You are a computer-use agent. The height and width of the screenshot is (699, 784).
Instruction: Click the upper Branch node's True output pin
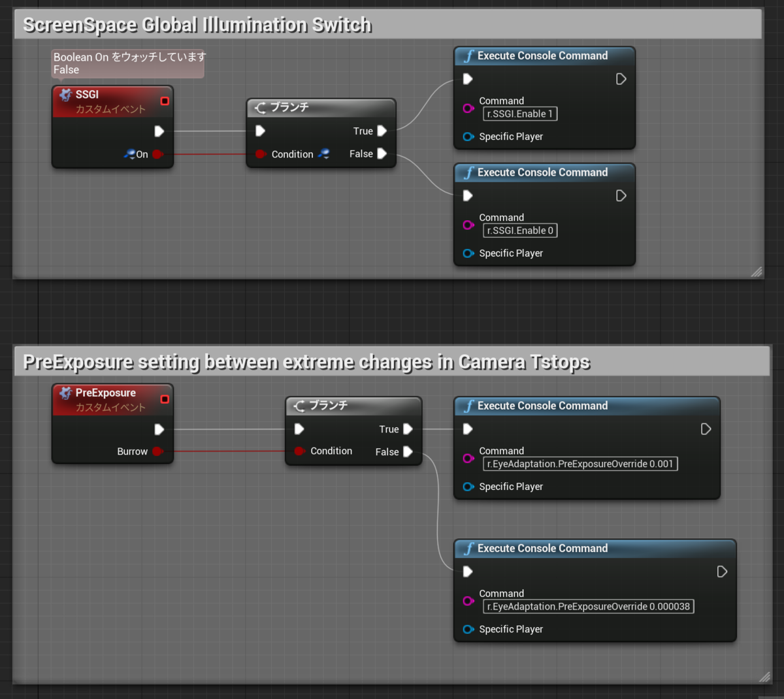(382, 131)
